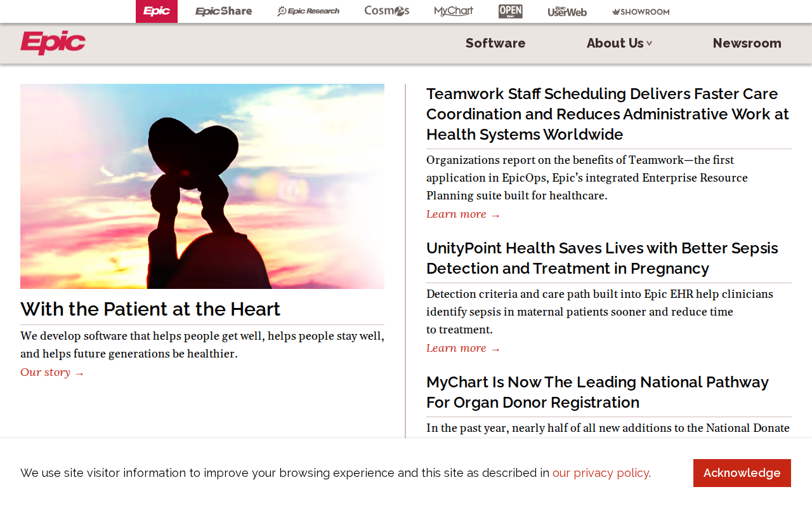
Task: Click Learn more under the UnityPoint article
Action: [463, 349]
